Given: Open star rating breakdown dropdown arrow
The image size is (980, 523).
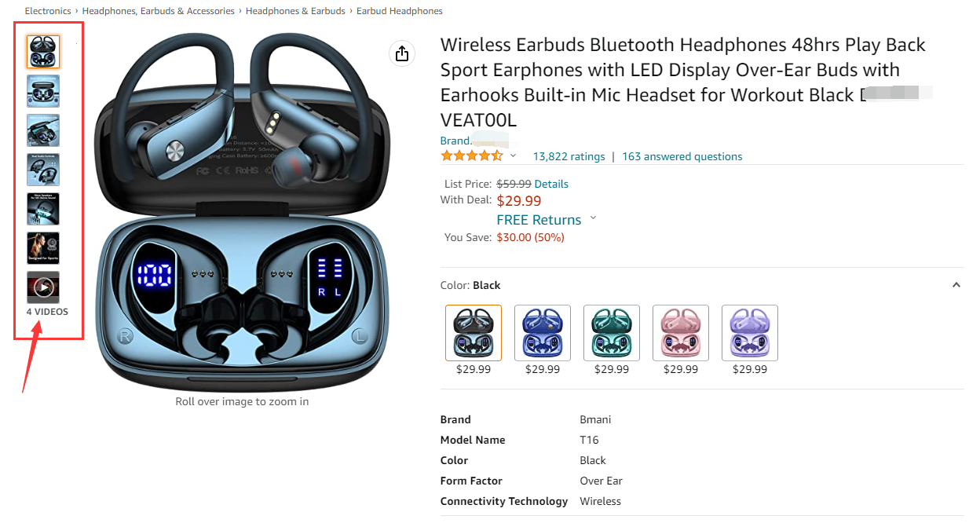Looking at the screenshot, I should [x=514, y=156].
